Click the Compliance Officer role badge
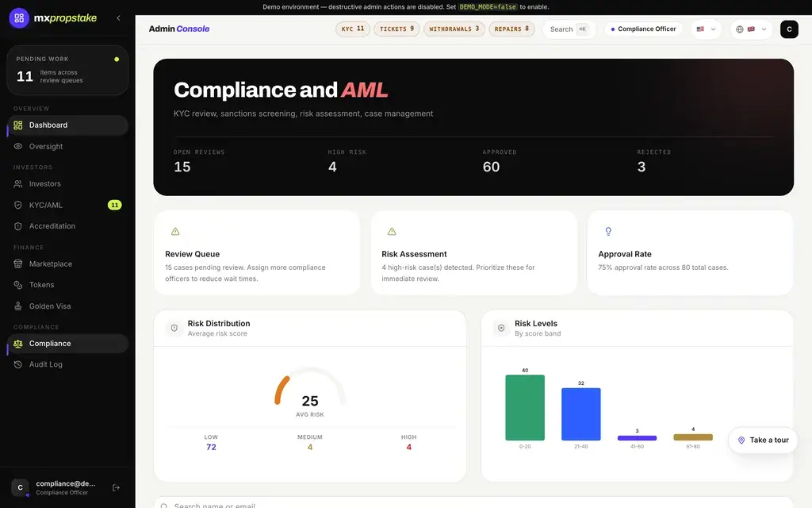The width and height of the screenshot is (812, 508). tap(643, 29)
